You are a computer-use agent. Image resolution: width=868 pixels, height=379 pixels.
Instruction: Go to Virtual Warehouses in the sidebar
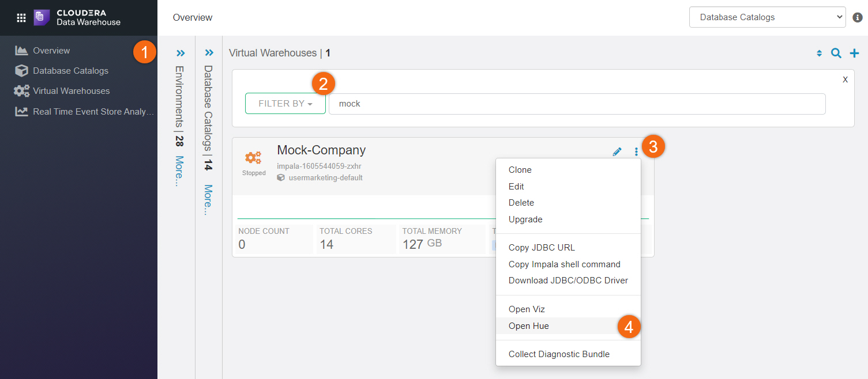coord(71,91)
